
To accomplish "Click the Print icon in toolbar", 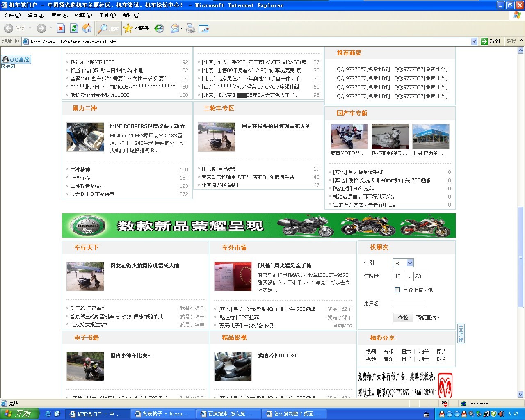I will pyautogui.click(x=191, y=28).
